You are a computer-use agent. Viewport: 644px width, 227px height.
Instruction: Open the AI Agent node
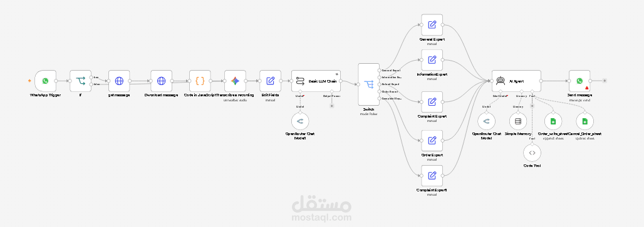click(x=516, y=81)
